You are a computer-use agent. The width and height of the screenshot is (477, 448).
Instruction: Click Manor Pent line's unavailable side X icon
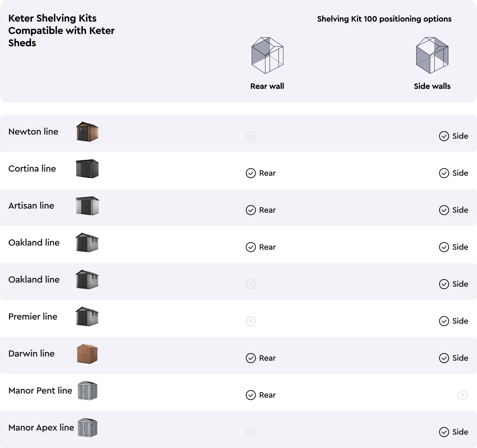pyautogui.click(x=463, y=395)
